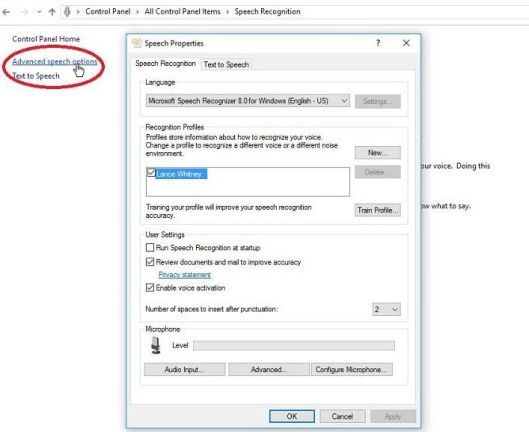
Task: Select the Lance Whitney profile entry
Action: click(x=181, y=174)
